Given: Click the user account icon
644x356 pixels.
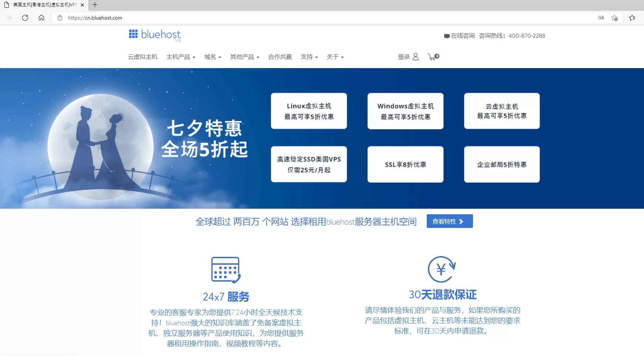Looking at the screenshot, I should click(416, 57).
